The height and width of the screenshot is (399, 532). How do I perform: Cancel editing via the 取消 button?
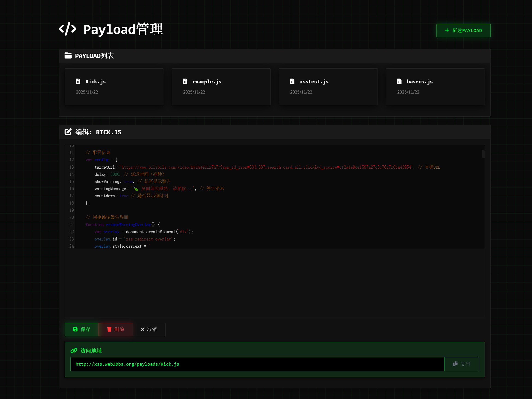click(x=149, y=329)
